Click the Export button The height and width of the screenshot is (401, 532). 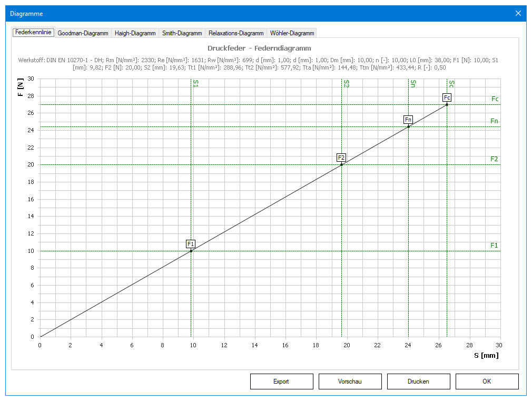(x=281, y=382)
